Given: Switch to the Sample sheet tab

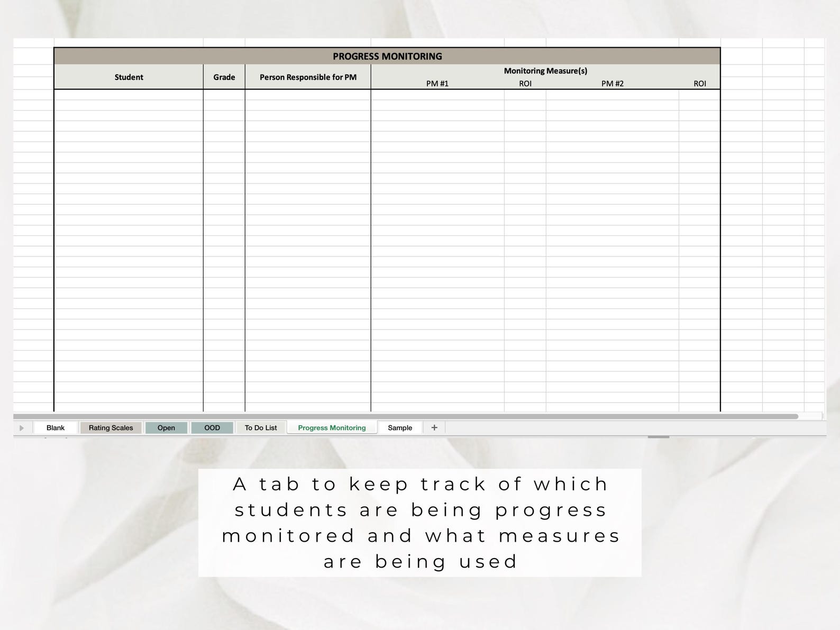Looking at the screenshot, I should (400, 427).
